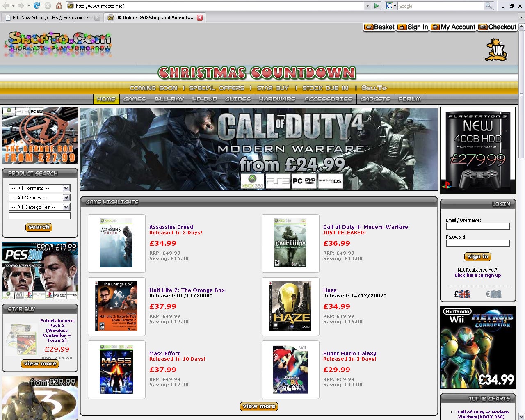Reload the page with the refresh icon
Screen dimensions: 525x420
(x=37, y=6)
